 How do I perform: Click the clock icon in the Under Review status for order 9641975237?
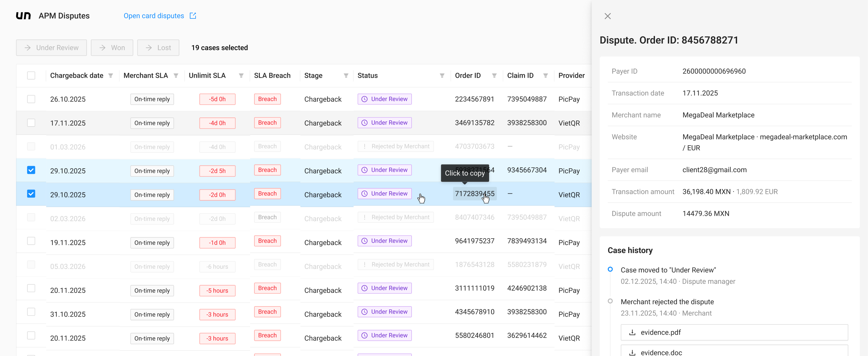pos(364,240)
